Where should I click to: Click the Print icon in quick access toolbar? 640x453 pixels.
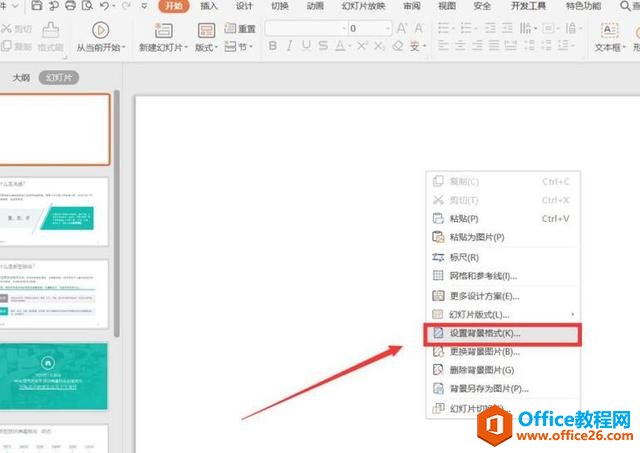(70, 5)
